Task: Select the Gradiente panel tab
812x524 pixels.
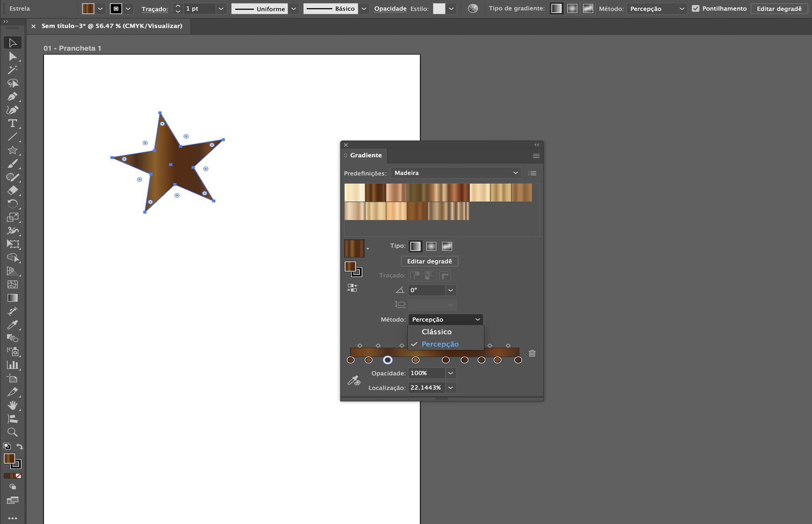Action: [x=366, y=156]
